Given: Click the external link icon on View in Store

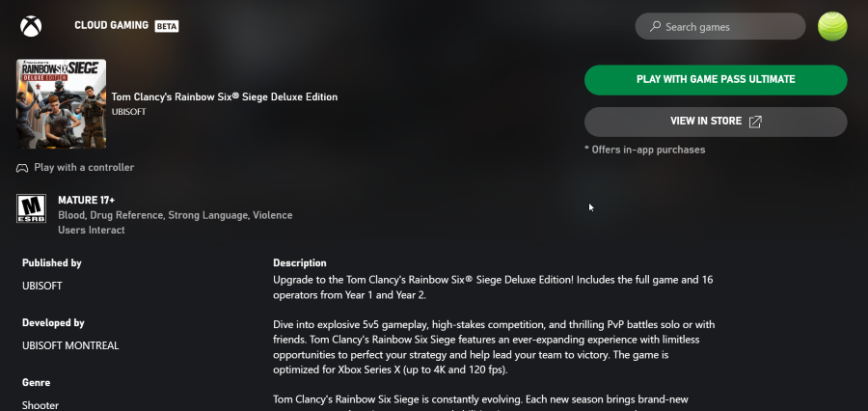Looking at the screenshot, I should click(x=755, y=122).
